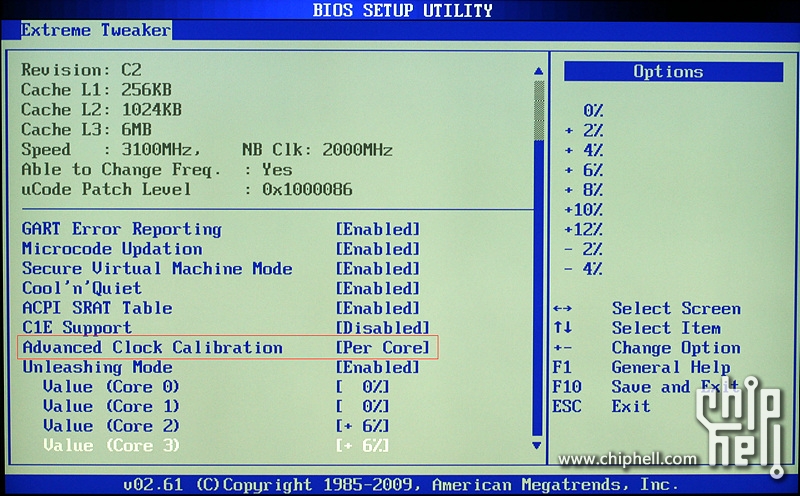Click the Options panel header
This screenshot has height=496, width=800.
point(673,71)
